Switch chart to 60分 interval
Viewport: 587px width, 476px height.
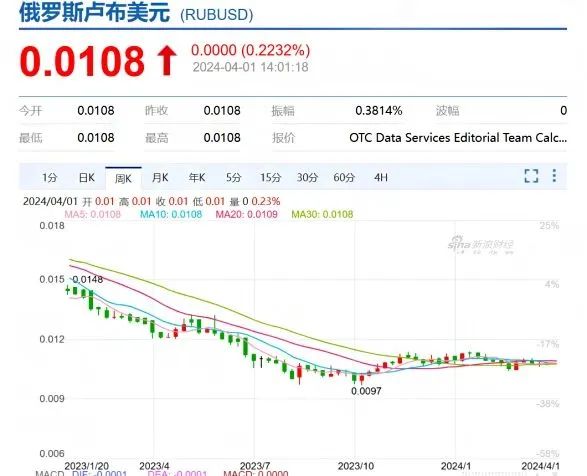344,178
